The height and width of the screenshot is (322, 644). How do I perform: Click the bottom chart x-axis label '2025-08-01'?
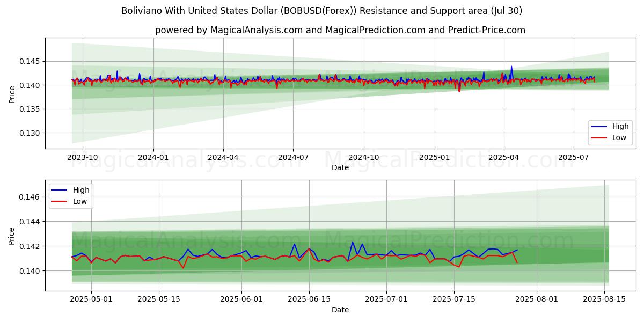[x=537, y=299]
